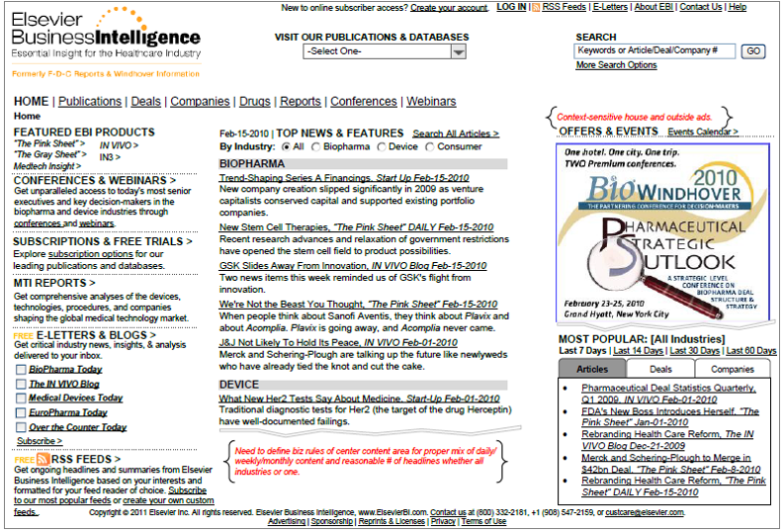784x532 pixels.
Task: Check the Medical Devices Today checkbox
Action: [21, 398]
